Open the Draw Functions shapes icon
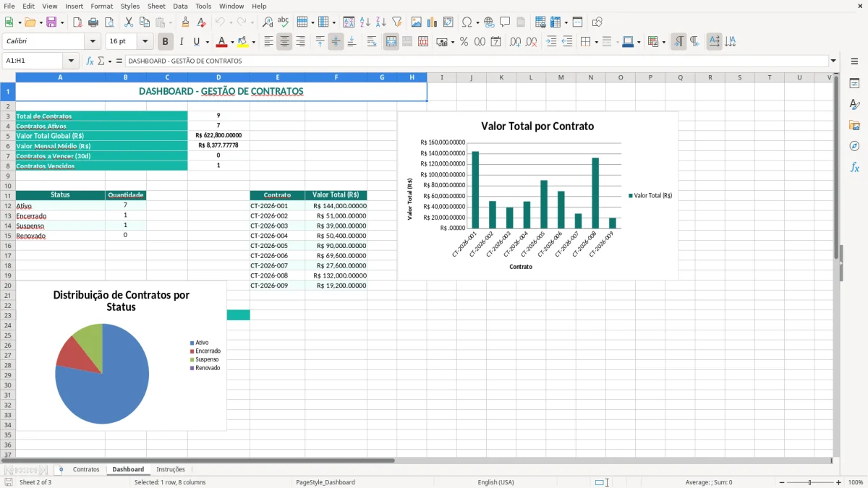868x488 pixels. click(x=597, y=22)
